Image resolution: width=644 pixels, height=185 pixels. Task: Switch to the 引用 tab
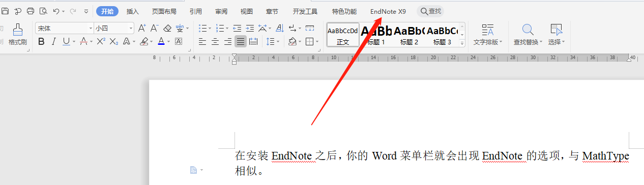pos(195,11)
